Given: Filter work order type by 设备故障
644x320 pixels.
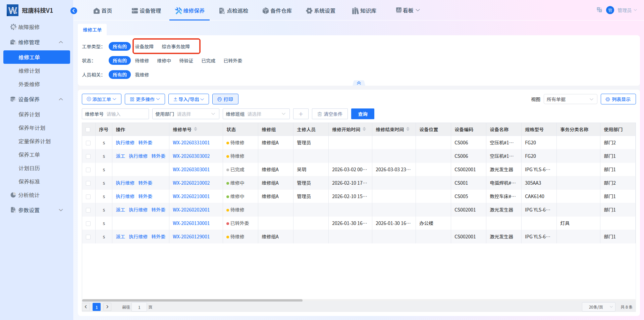Looking at the screenshot, I should 144,47.
